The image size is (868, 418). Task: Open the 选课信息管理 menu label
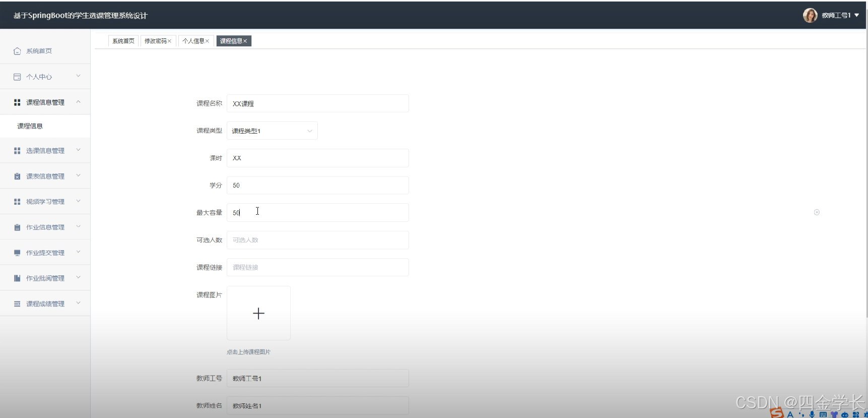(x=45, y=151)
